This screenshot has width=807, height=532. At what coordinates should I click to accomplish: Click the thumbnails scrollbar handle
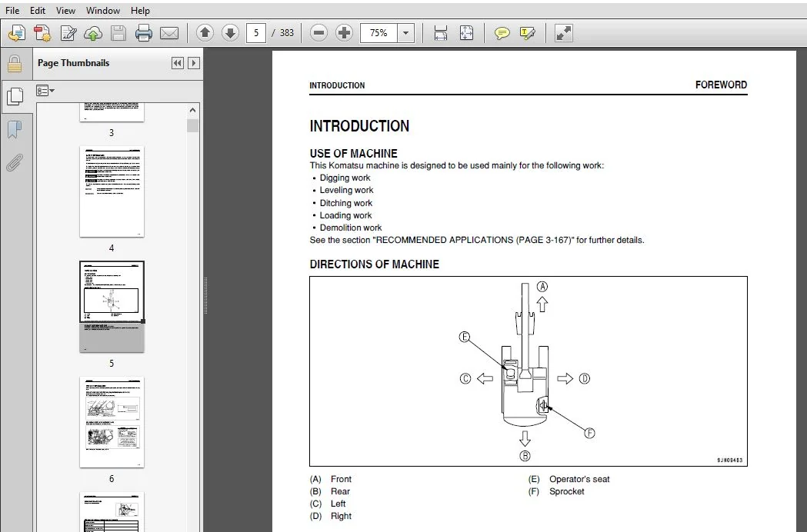[192, 125]
